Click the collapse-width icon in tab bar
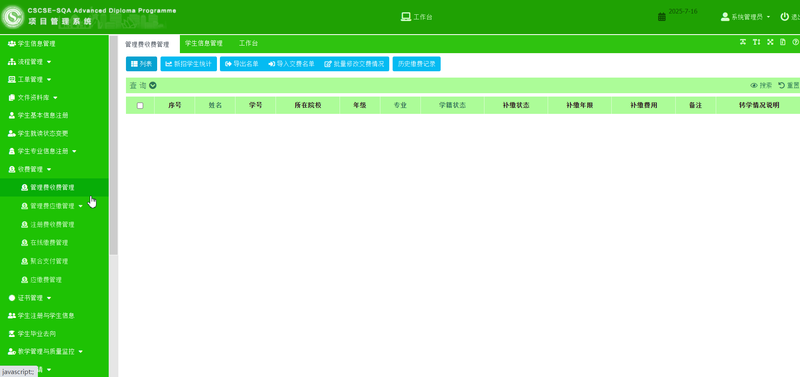Viewport: 800px width, 377px height. (743, 42)
